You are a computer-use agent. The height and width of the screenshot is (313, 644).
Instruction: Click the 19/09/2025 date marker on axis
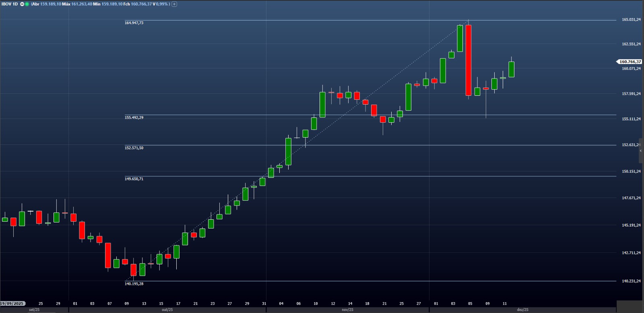pos(12,303)
